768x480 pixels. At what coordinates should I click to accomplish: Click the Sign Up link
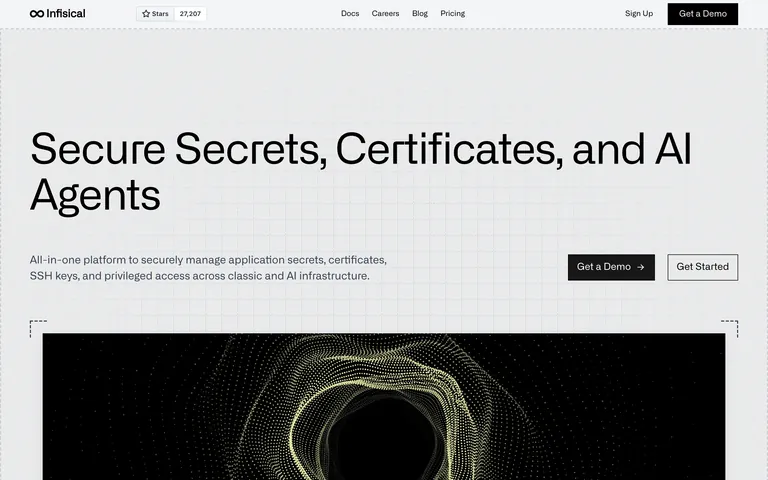click(x=639, y=14)
